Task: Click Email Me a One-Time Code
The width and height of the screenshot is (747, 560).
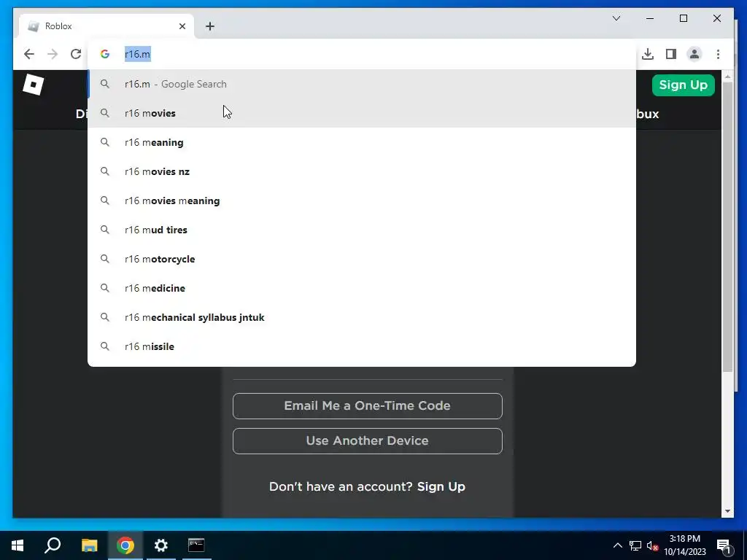Action: [x=368, y=405]
